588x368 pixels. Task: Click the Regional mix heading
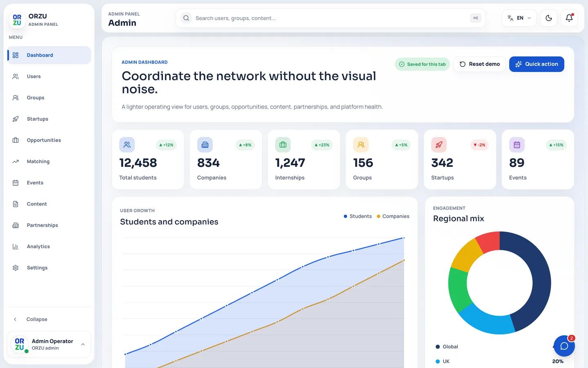pos(459,218)
